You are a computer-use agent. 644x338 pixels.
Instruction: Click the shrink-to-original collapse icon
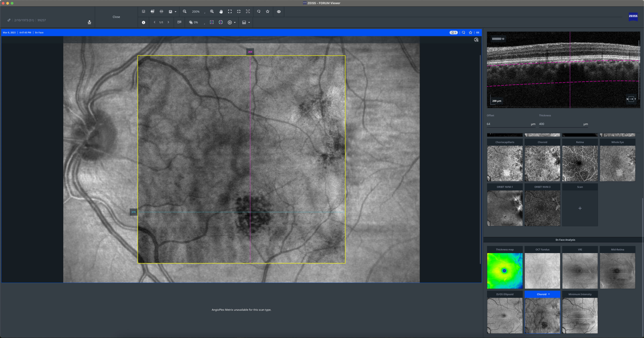pyautogui.click(x=239, y=12)
